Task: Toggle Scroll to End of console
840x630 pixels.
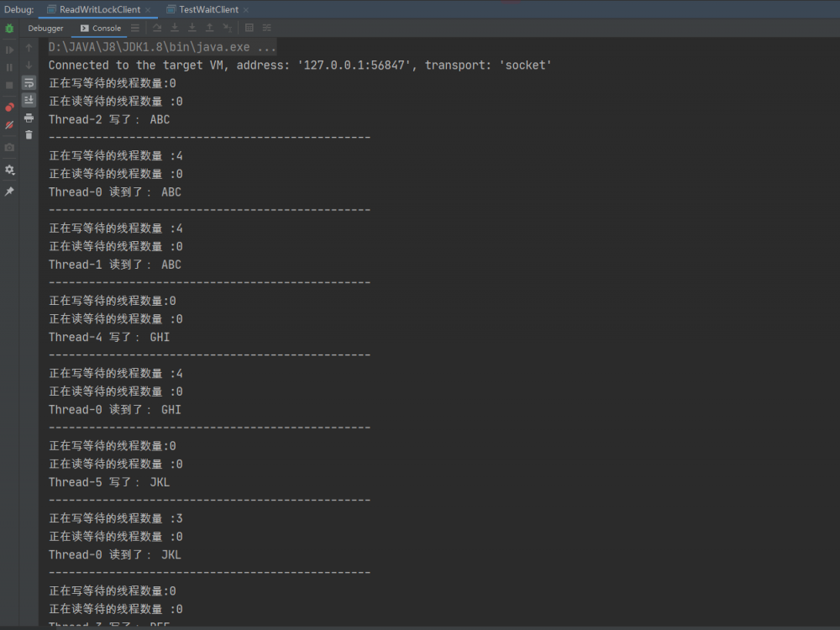Action: [29, 100]
